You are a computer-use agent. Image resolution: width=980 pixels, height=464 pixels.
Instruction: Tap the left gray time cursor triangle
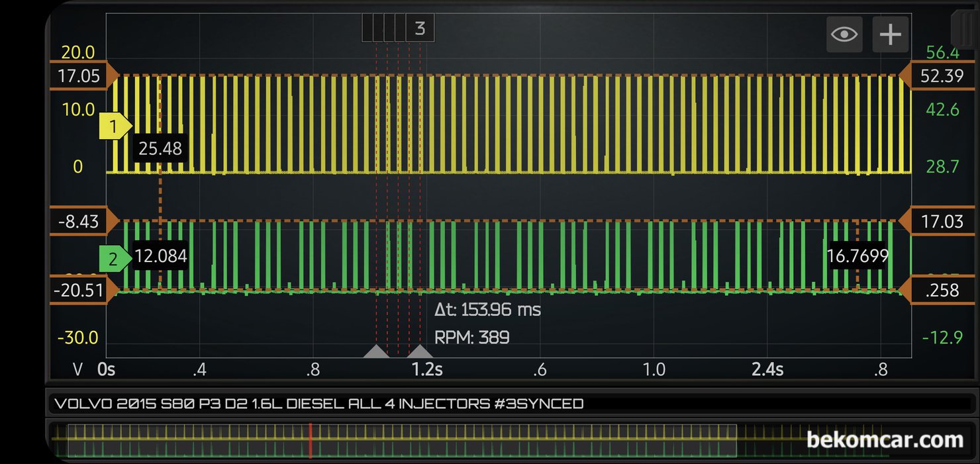(376, 351)
